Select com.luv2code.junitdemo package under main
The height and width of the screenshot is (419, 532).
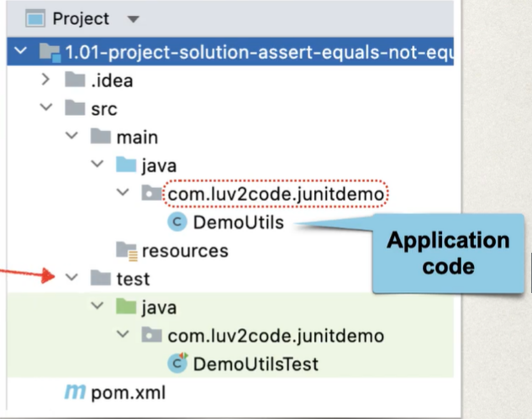pyautogui.click(x=276, y=195)
